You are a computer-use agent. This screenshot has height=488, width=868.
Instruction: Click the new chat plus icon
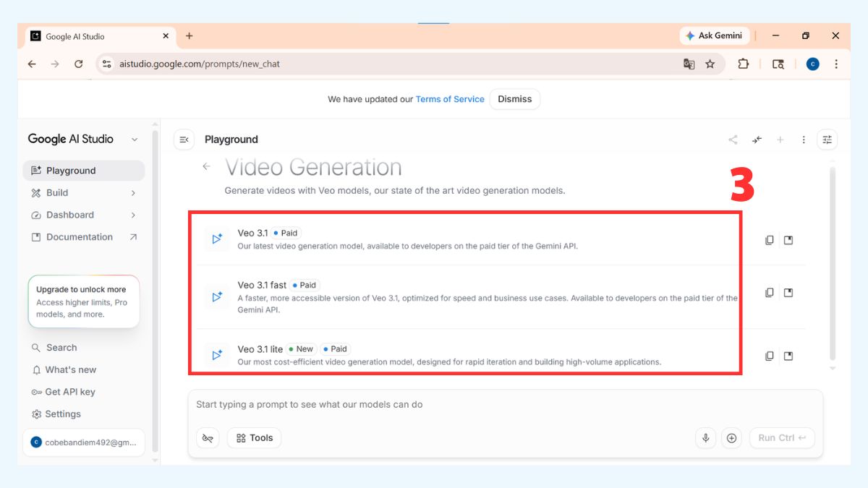[x=780, y=140]
